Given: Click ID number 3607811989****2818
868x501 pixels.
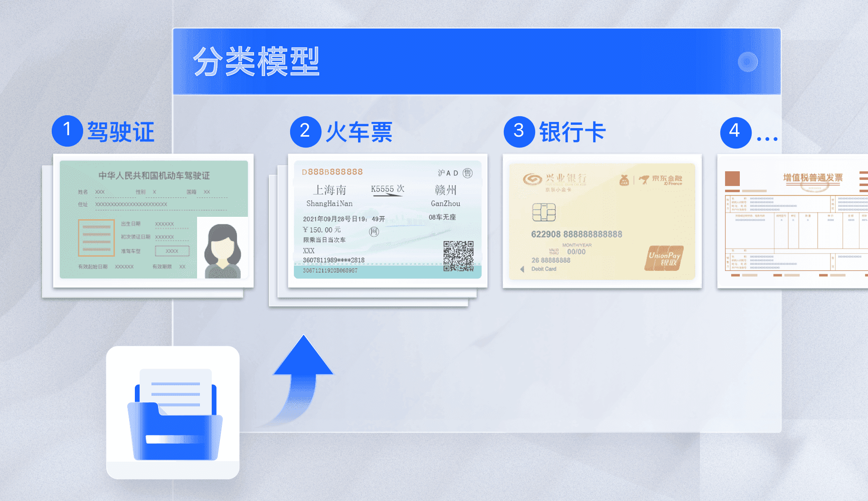Looking at the screenshot, I should click(x=334, y=260).
